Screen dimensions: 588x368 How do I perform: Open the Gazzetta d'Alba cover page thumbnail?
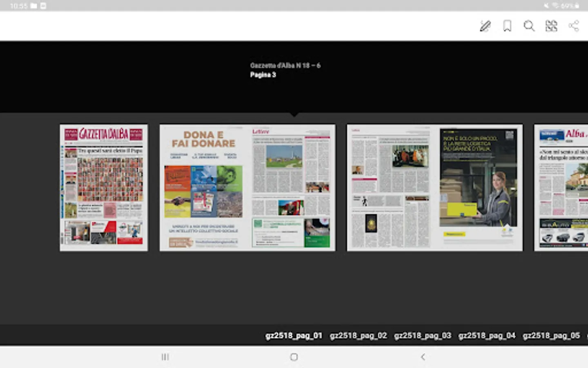tap(104, 187)
